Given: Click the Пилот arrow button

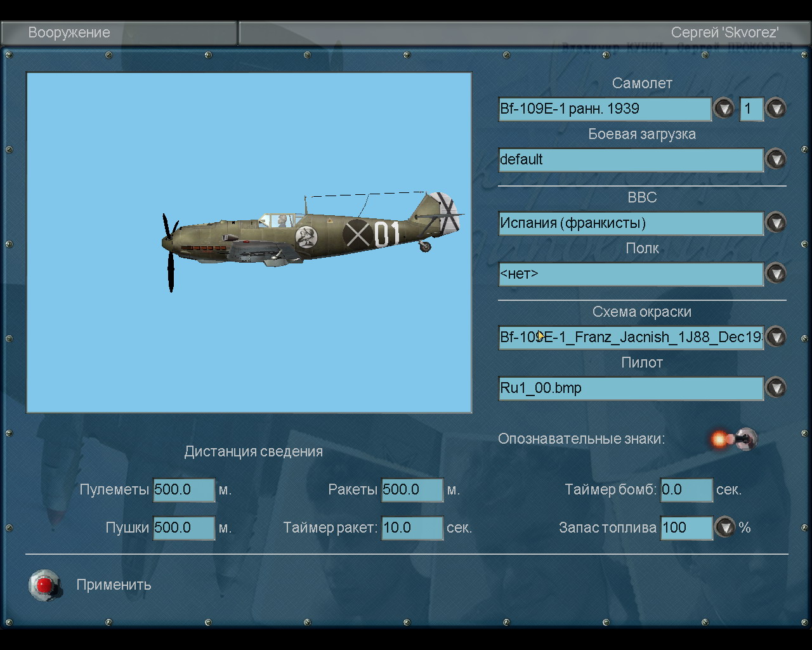Looking at the screenshot, I should pyautogui.click(x=775, y=388).
